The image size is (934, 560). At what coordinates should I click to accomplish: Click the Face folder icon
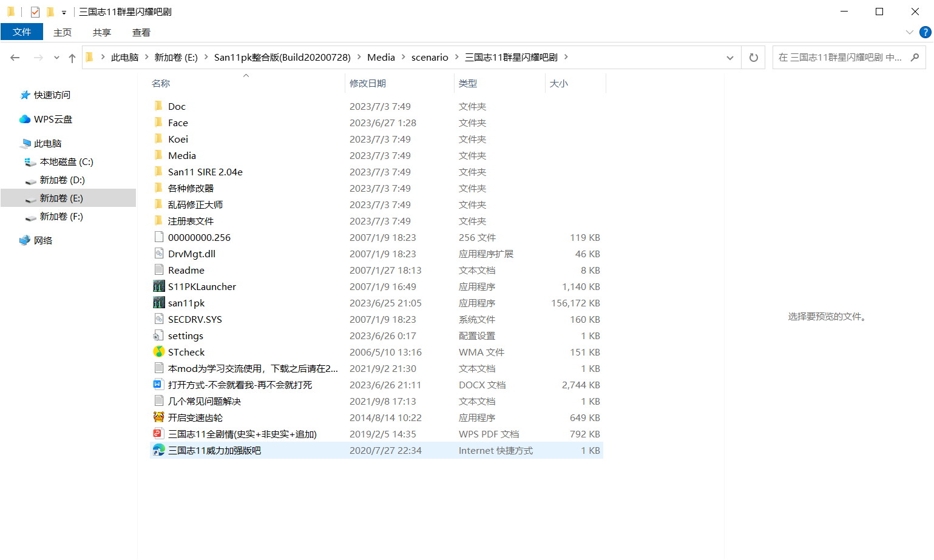coord(159,123)
